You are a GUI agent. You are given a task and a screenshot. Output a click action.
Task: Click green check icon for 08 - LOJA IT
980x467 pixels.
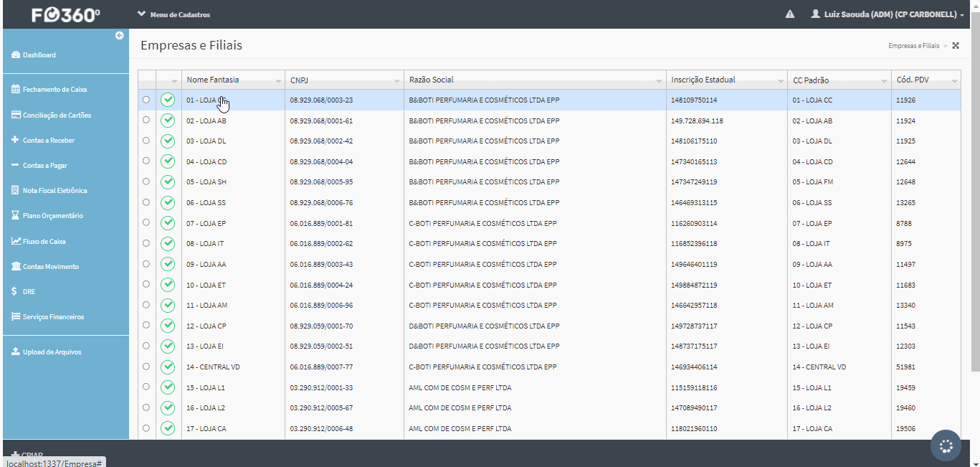tap(168, 243)
